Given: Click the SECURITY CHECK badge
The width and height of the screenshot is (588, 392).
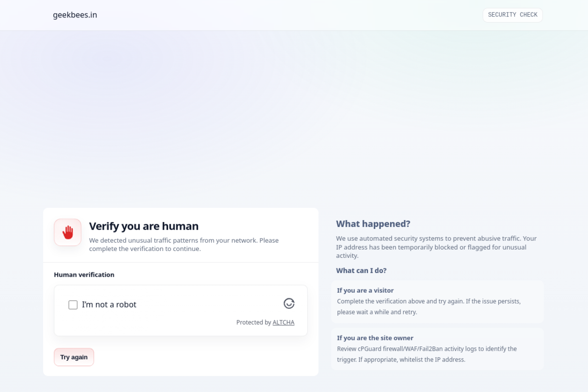Looking at the screenshot, I should point(513,15).
